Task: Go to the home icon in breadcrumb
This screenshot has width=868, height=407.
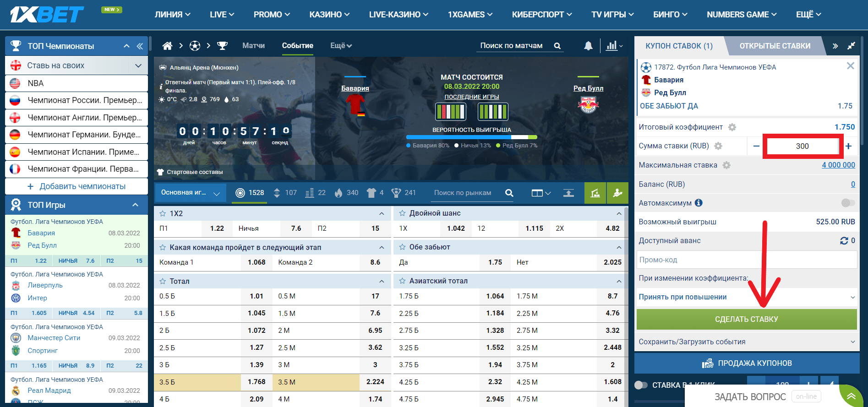Action: (167, 46)
